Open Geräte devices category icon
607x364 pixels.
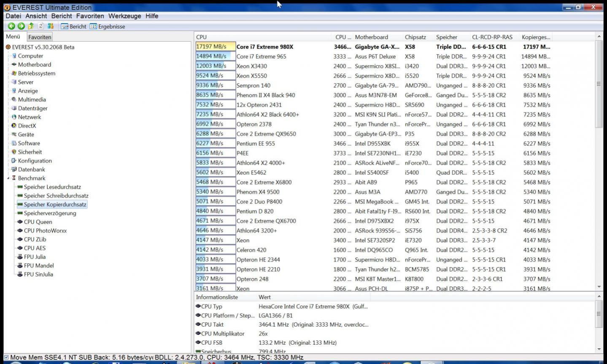click(14, 134)
